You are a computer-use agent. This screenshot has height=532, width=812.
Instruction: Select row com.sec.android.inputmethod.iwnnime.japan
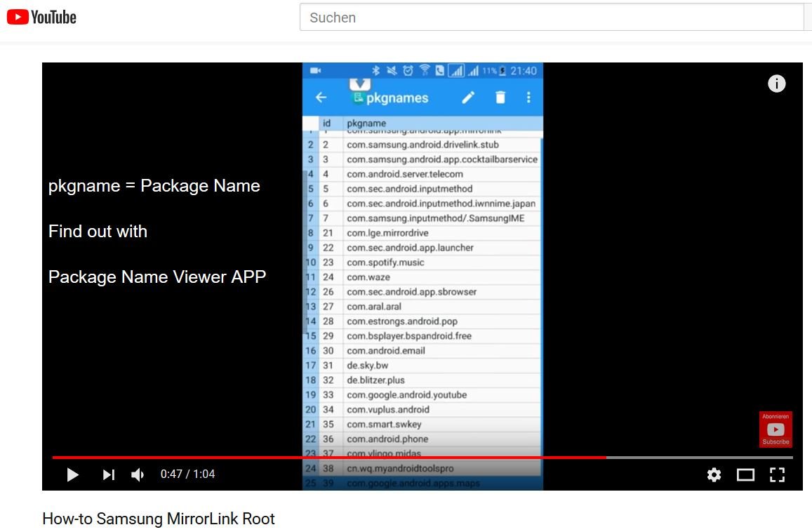click(422, 204)
